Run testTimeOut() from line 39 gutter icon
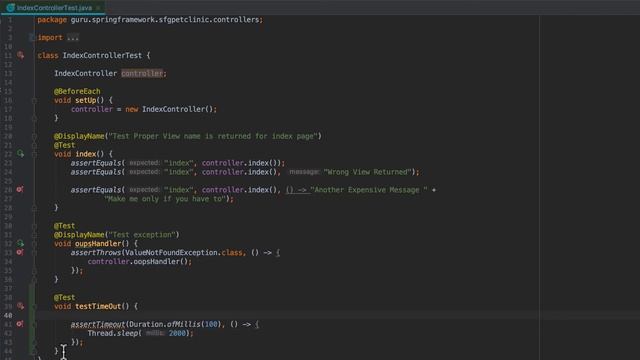The height and width of the screenshot is (360, 640). pos(20,306)
